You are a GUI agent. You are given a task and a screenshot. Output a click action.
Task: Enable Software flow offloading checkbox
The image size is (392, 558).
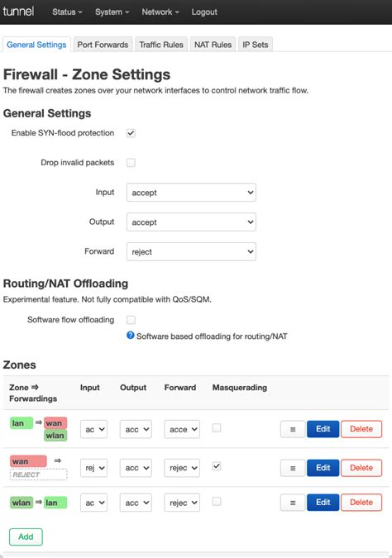click(131, 320)
